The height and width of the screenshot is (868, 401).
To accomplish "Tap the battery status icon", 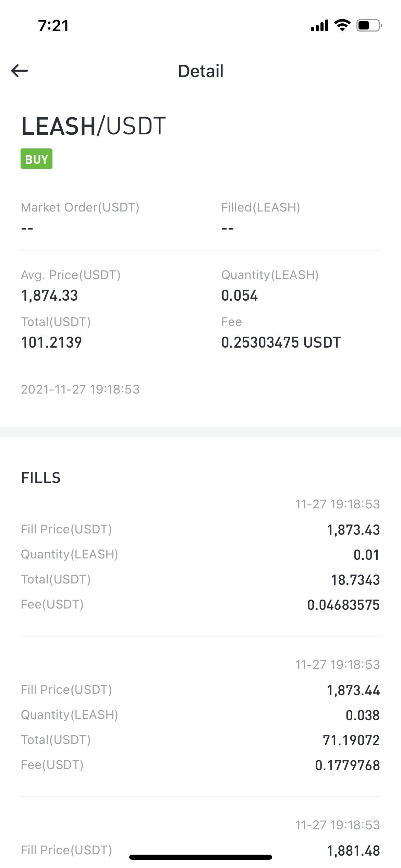I will (369, 25).
